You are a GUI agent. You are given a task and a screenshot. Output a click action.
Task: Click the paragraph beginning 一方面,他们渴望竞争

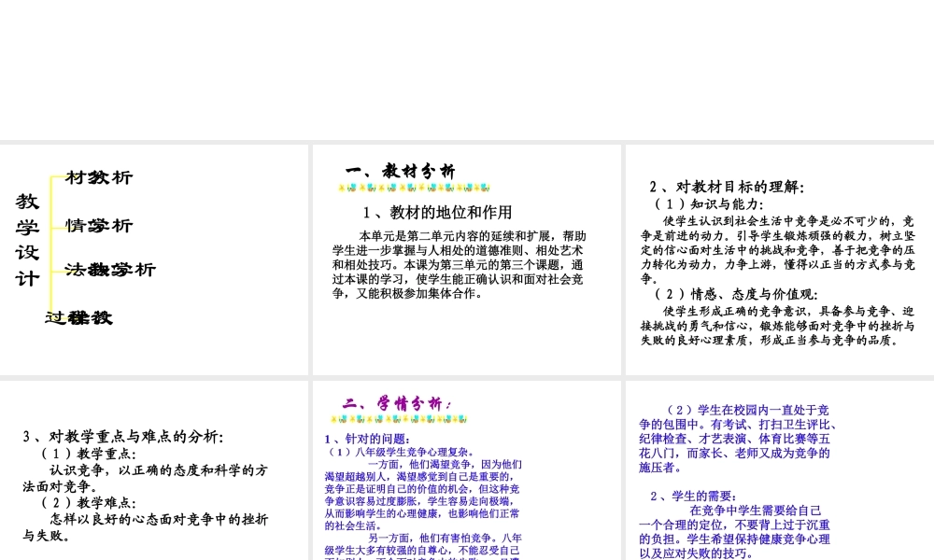tap(423, 495)
